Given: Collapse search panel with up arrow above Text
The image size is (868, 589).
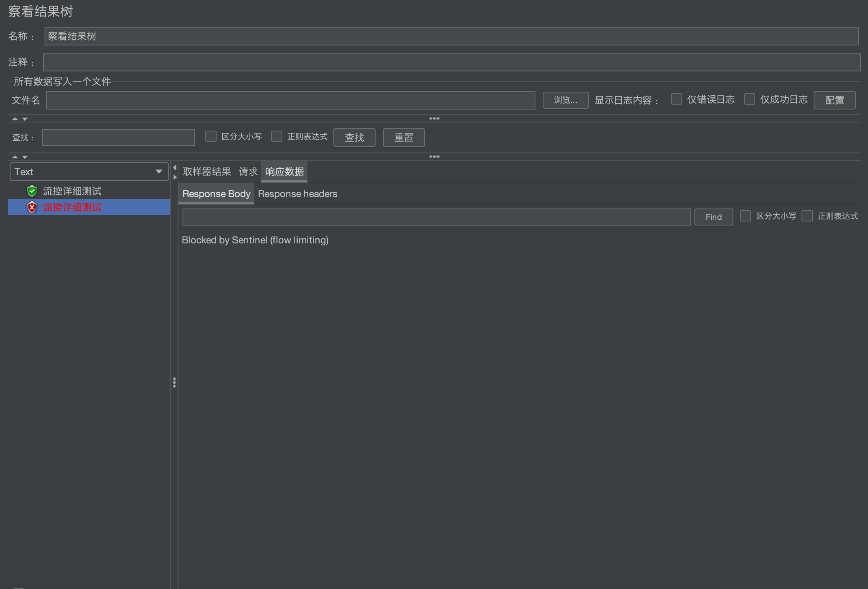Looking at the screenshot, I should coord(15,157).
